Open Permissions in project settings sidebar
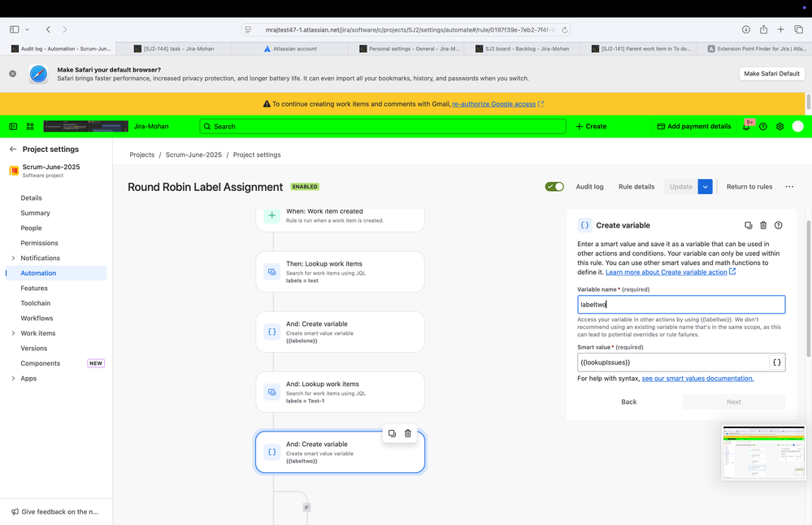Image resolution: width=812 pixels, height=525 pixels. pos(39,243)
